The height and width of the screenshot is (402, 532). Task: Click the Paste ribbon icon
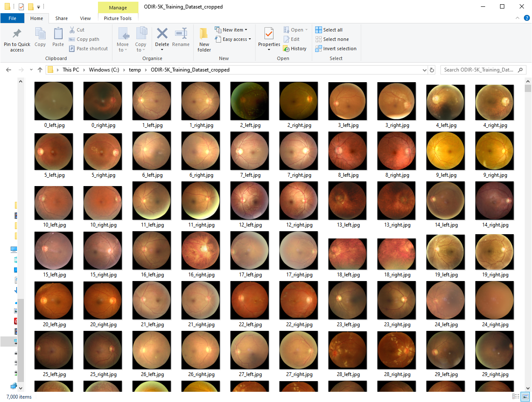tap(58, 34)
